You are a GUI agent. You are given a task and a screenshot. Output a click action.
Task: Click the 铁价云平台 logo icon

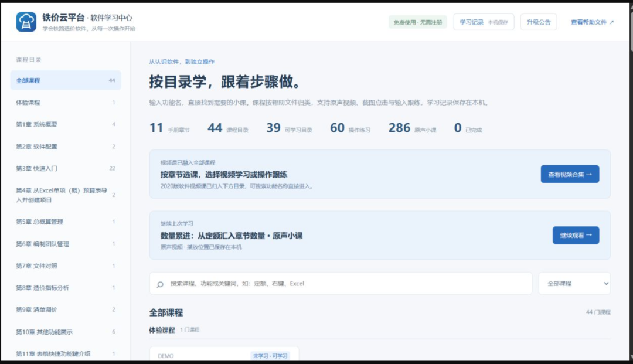[26, 22]
